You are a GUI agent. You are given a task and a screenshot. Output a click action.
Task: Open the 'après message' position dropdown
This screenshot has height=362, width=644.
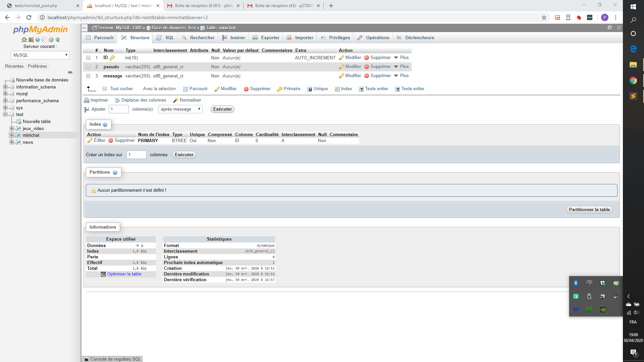click(180, 109)
